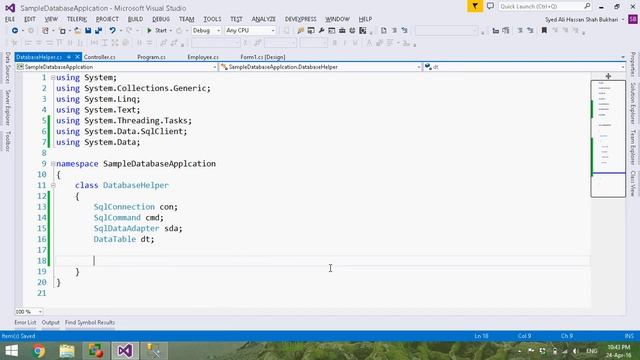Open the VIEW menu
Screen dimensions: 640x360
tap(51, 19)
